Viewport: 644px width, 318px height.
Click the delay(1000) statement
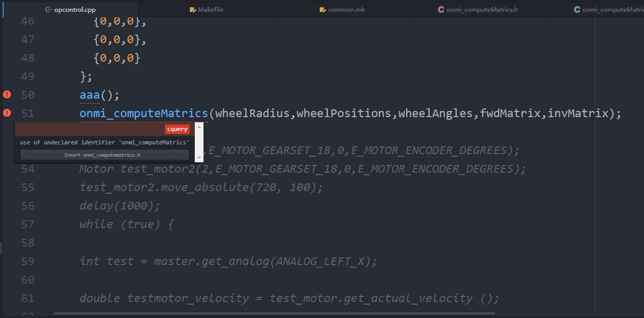click(120, 206)
